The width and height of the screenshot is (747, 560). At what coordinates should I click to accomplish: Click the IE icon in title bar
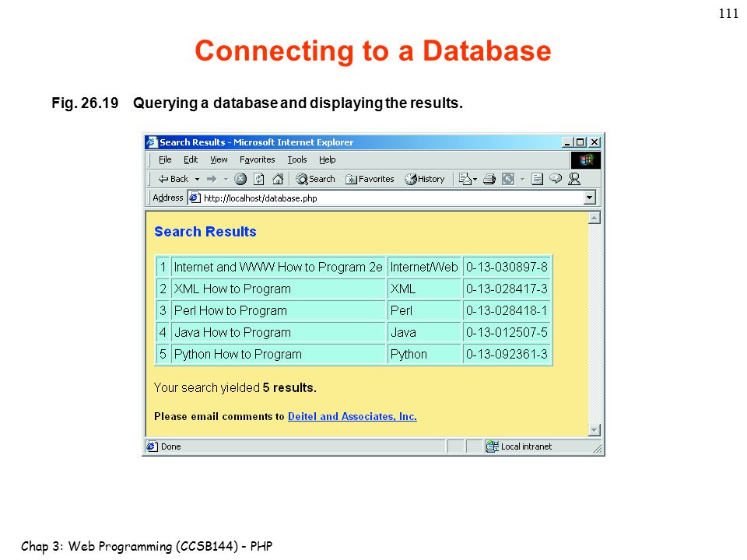coord(152,142)
